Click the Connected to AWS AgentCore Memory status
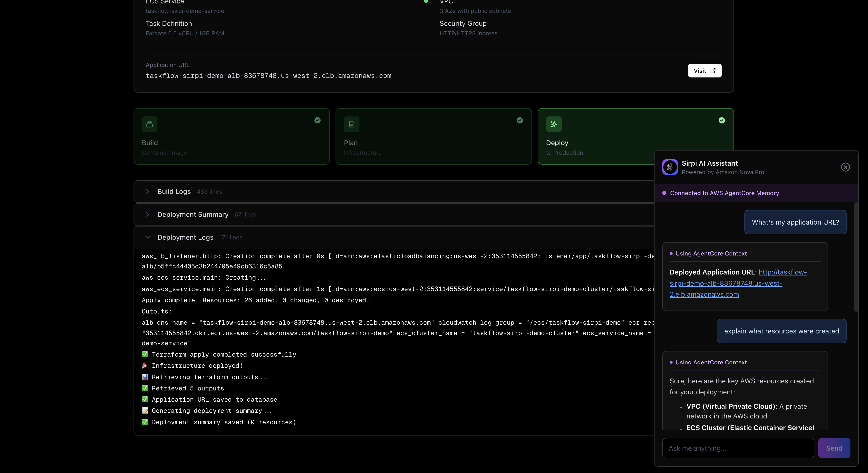 [x=724, y=193]
